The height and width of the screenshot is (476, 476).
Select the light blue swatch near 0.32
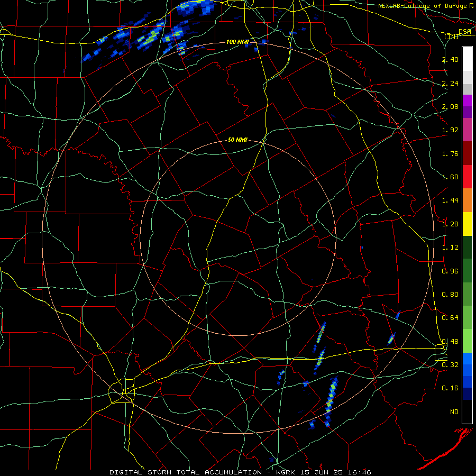click(x=467, y=359)
